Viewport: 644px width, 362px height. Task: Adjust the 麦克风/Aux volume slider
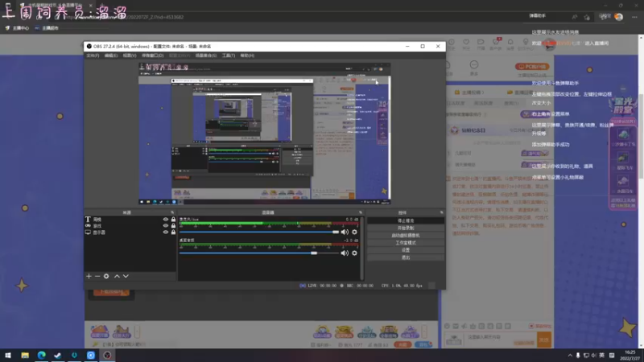(259, 232)
